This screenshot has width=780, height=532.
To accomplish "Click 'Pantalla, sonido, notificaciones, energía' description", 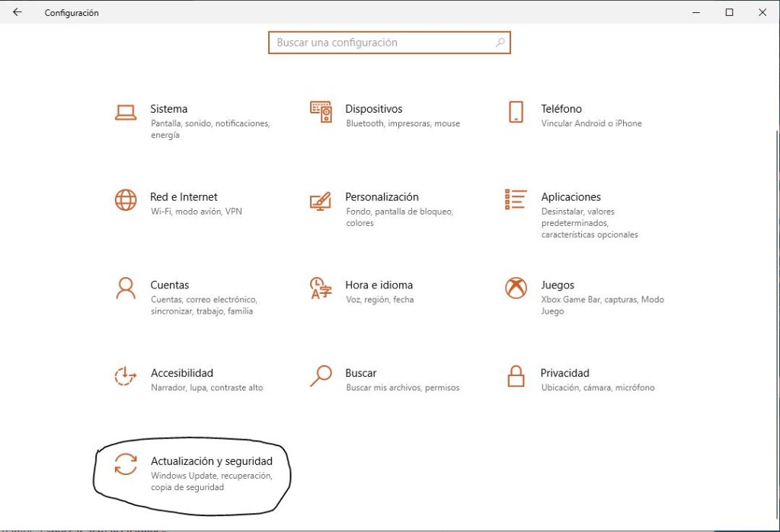I will [210, 129].
